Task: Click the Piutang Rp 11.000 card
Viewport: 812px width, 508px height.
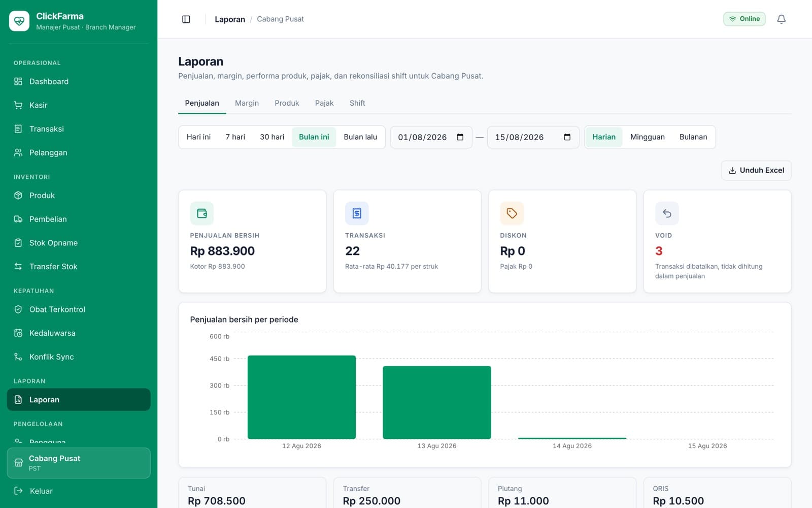Action: coord(562,493)
